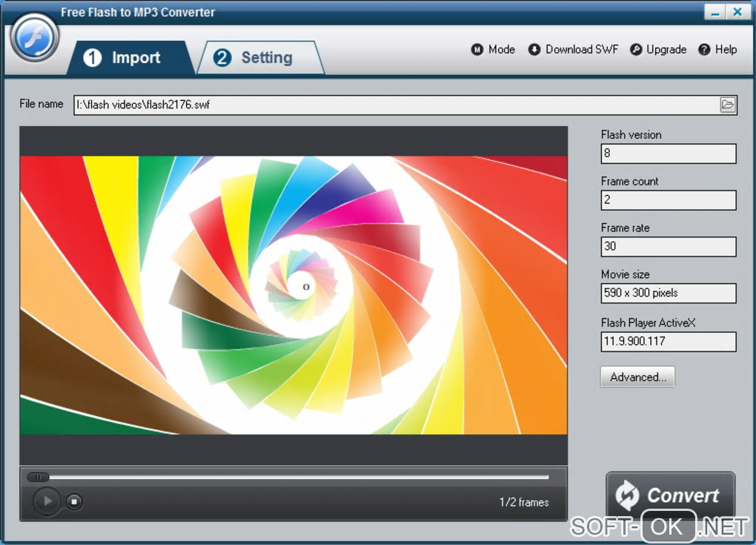Switch to the Setting tab
This screenshot has height=545, width=756.
[x=260, y=57]
